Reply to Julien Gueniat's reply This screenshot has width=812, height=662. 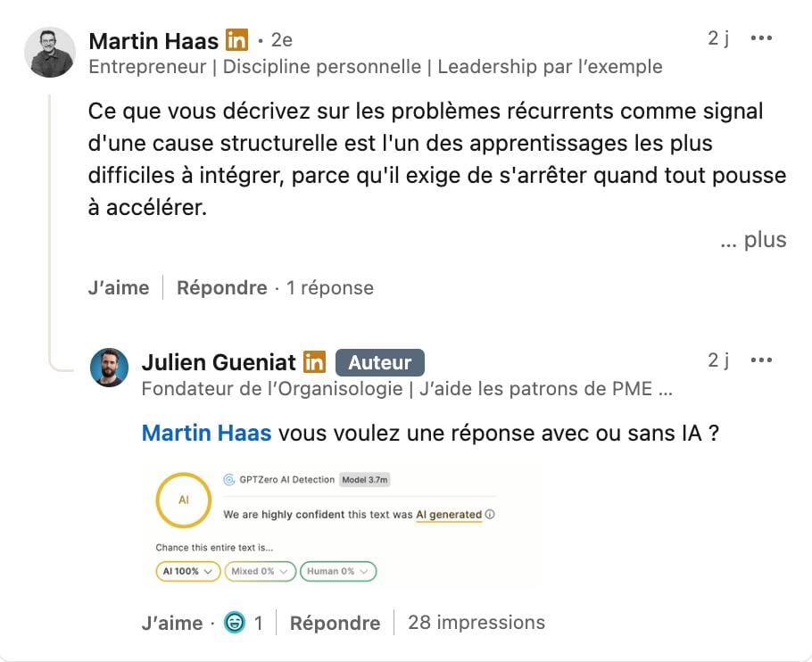tap(335, 623)
